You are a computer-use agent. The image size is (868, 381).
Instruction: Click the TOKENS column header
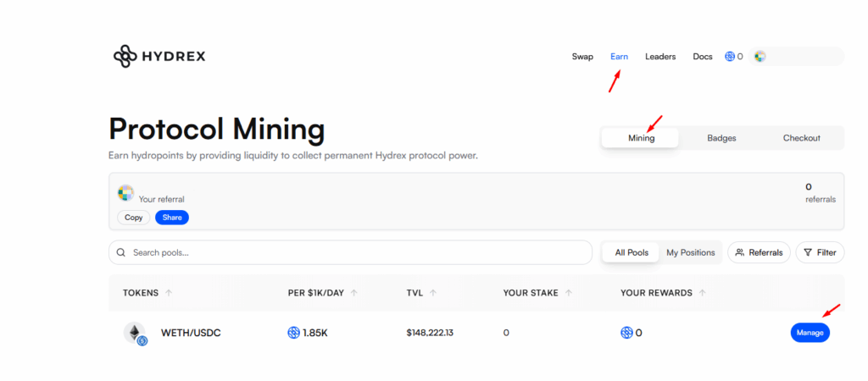coord(141,293)
